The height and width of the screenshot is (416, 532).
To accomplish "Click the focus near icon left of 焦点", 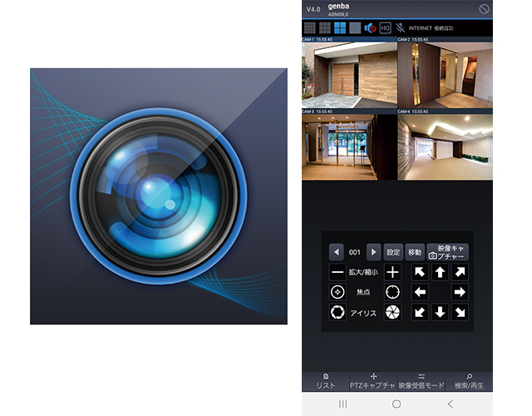I will pyautogui.click(x=337, y=292).
